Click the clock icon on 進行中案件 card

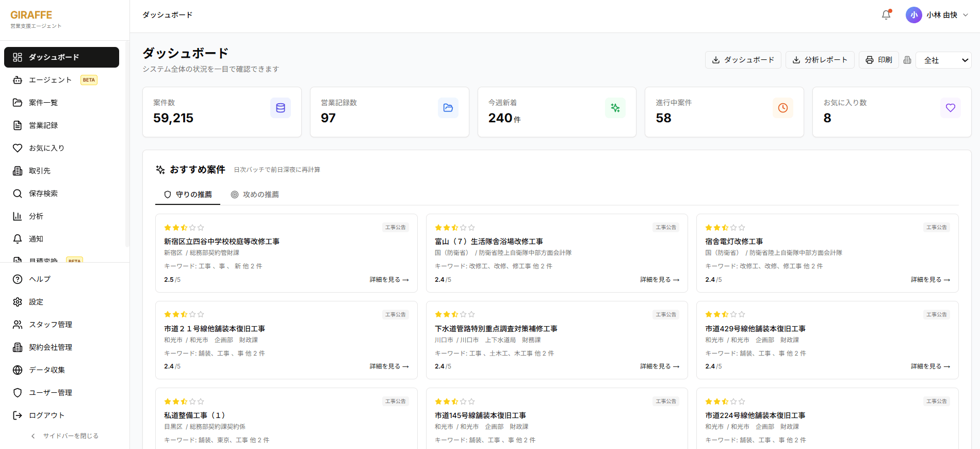tap(783, 108)
